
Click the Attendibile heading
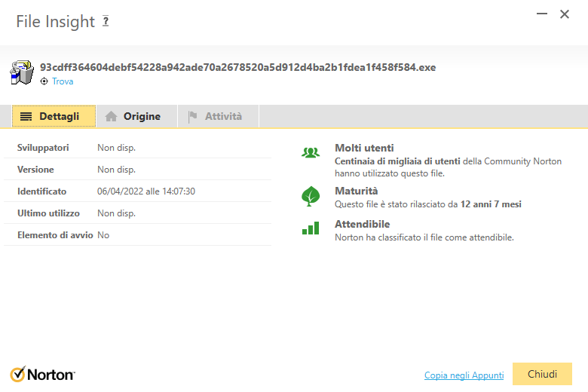[x=363, y=224]
